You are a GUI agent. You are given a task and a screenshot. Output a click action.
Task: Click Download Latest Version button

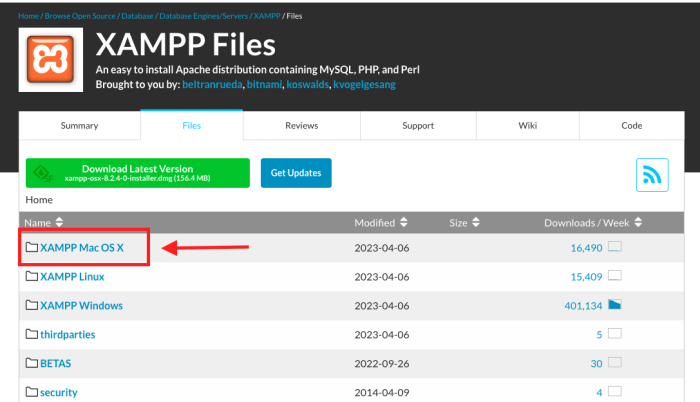click(138, 173)
